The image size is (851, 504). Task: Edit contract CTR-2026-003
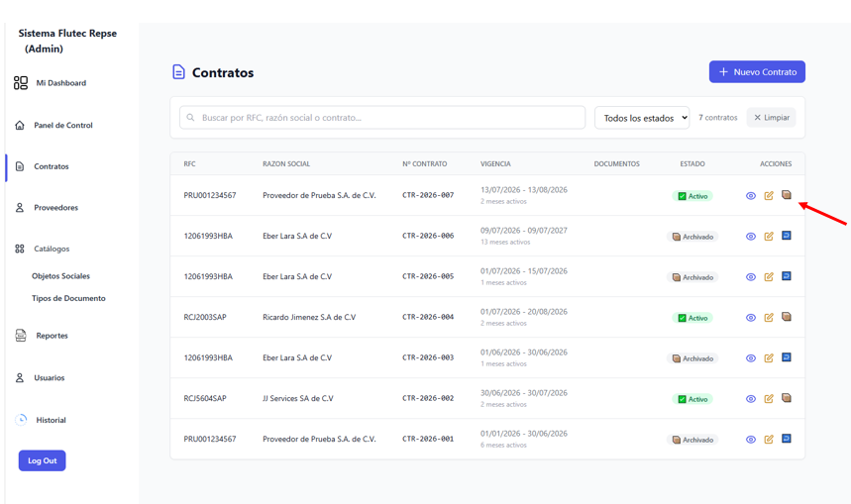(x=769, y=358)
